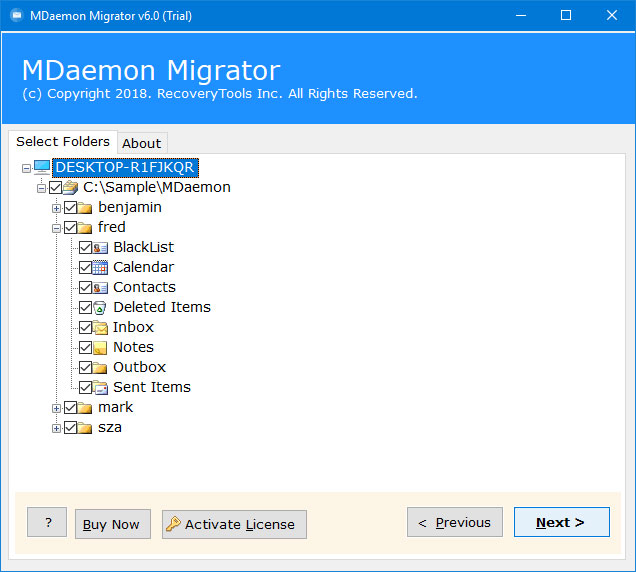The width and height of the screenshot is (636, 572).
Task: Collapse the DESKTOP-R1FJKQR root node
Action: [x=26, y=168]
